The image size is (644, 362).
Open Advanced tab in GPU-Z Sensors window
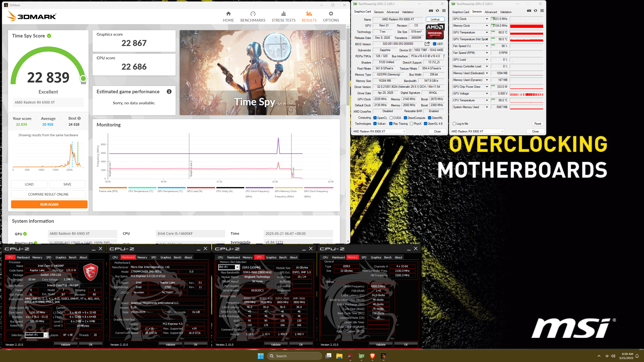coord(491,12)
